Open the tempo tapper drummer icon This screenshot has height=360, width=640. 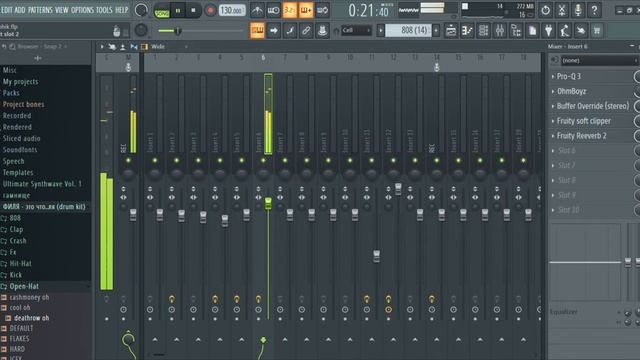(565, 30)
